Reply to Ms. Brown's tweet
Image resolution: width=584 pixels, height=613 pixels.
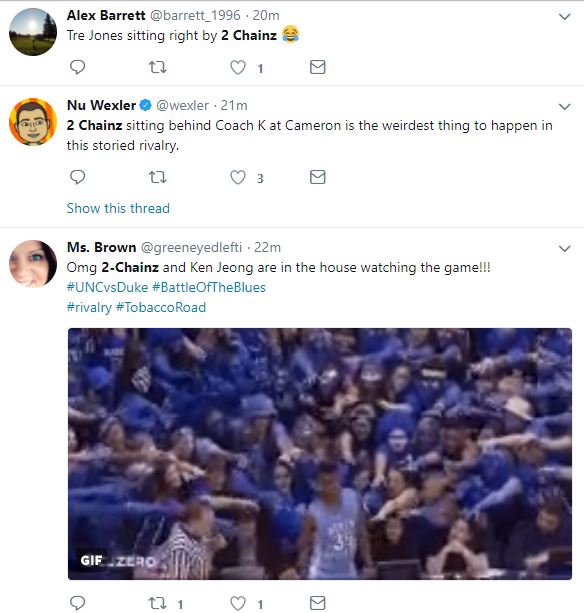pyautogui.click(x=77, y=603)
